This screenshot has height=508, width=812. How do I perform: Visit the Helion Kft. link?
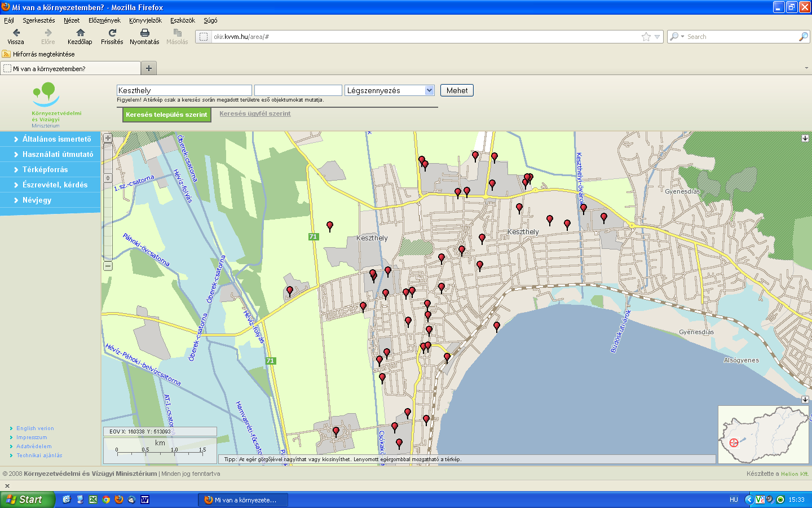coord(795,474)
